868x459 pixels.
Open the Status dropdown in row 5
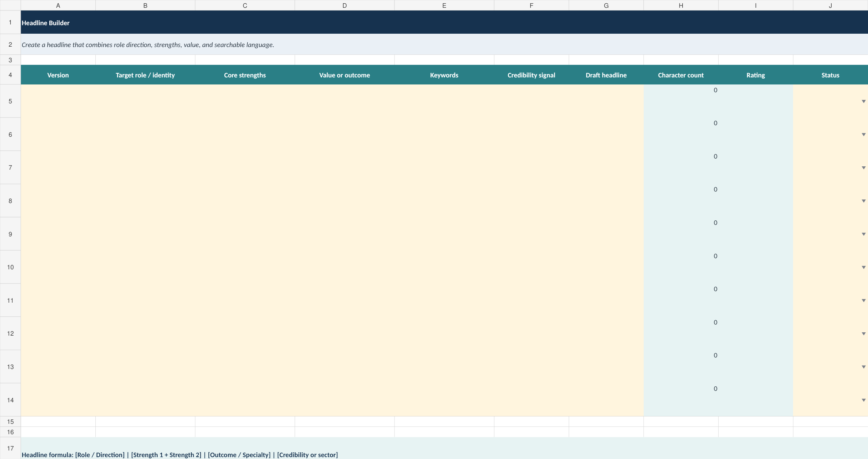pos(864,101)
